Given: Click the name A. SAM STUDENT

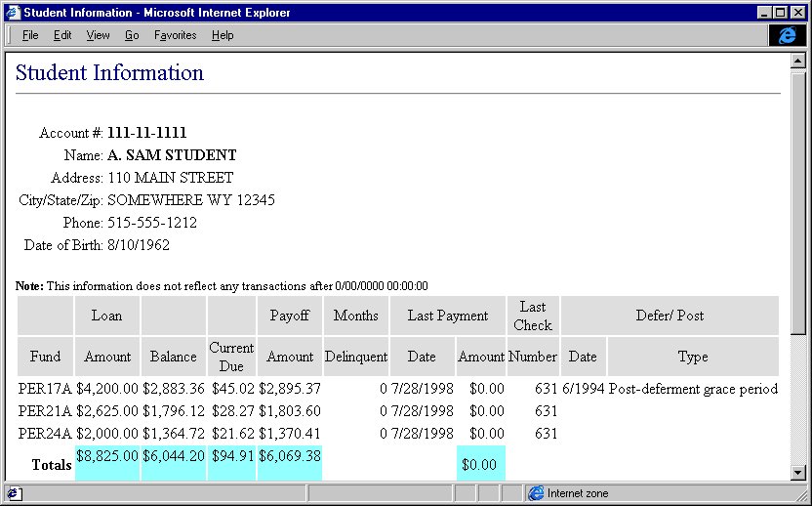Looking at the screenshot, I should (172, 155).
